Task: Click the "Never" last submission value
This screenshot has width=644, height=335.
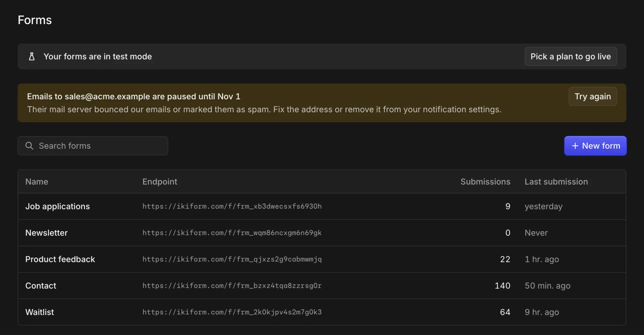Action: (x=536, y=233)
